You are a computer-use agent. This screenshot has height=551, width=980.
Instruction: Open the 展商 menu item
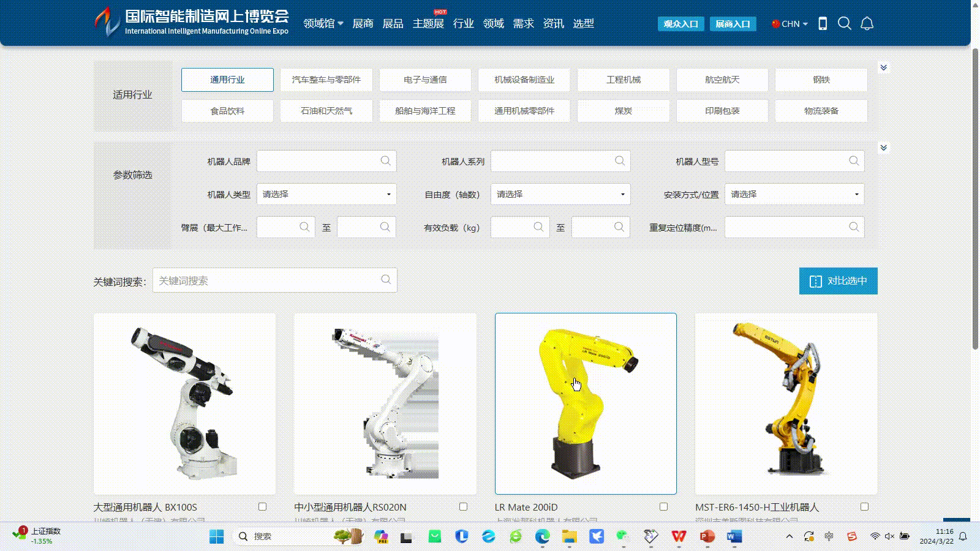pos(363,24)
